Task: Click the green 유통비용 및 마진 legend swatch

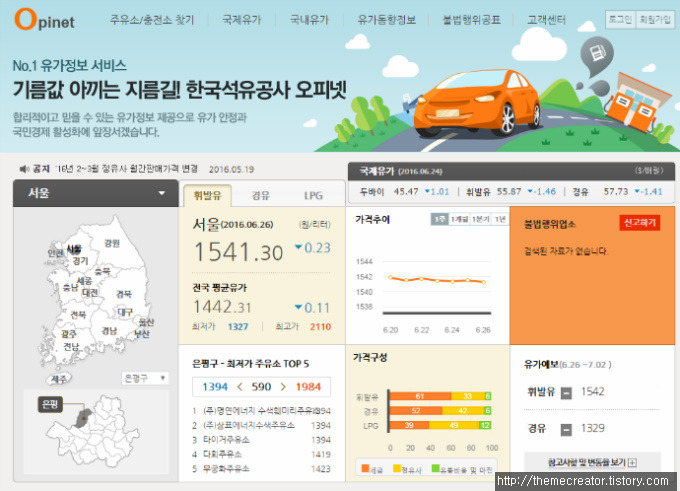Action: pyautogui.click(x=435, y=468)
